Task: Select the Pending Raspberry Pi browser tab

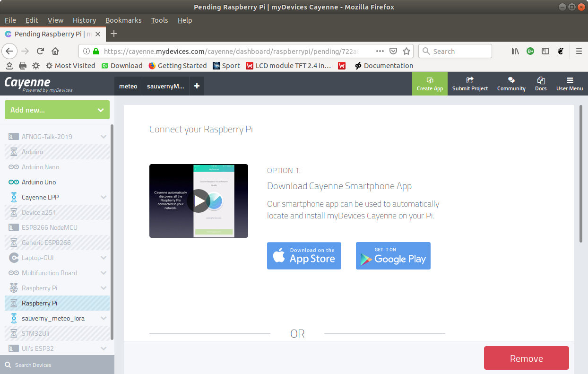Action: click(52, 34)
